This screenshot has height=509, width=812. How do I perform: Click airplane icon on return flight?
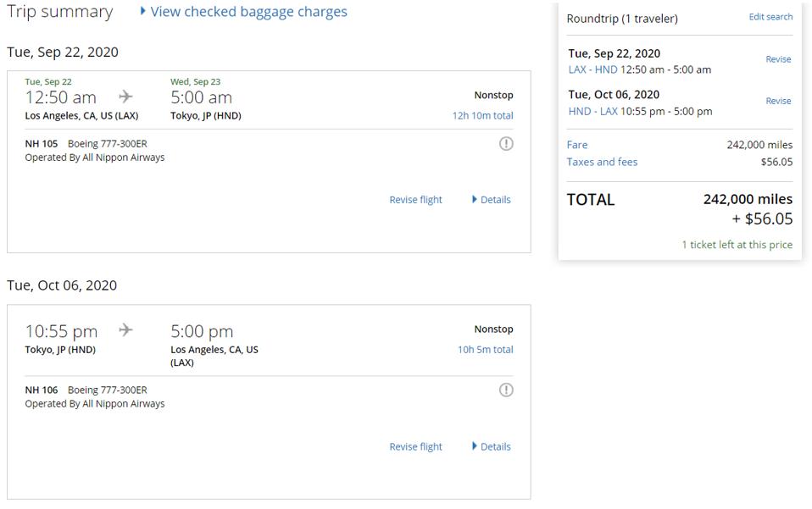coord(125,330)
